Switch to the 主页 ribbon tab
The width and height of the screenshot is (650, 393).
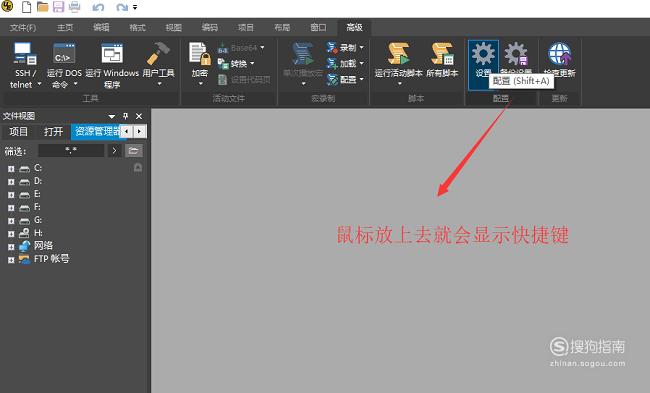(65, 28)
